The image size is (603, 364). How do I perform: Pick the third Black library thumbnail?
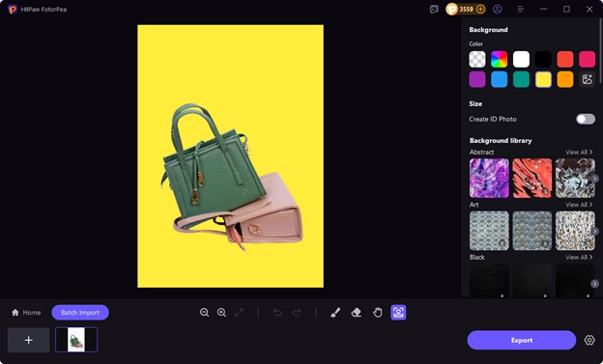(x=575, y=281)
